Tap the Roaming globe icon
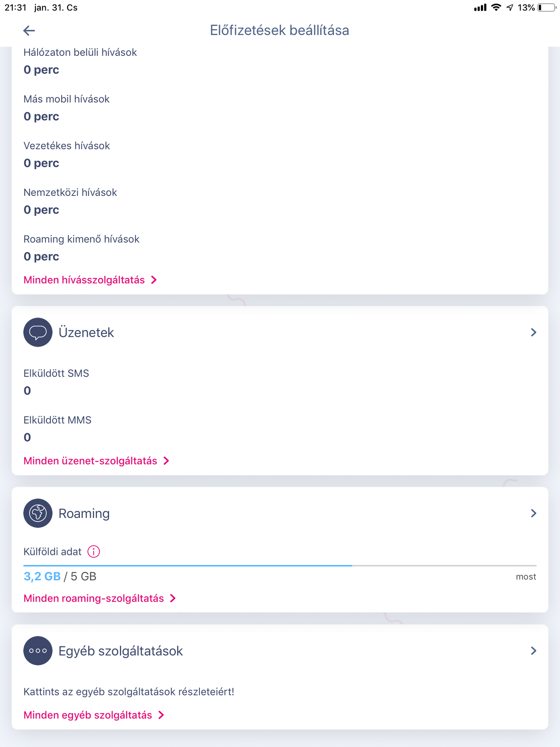 38,513
